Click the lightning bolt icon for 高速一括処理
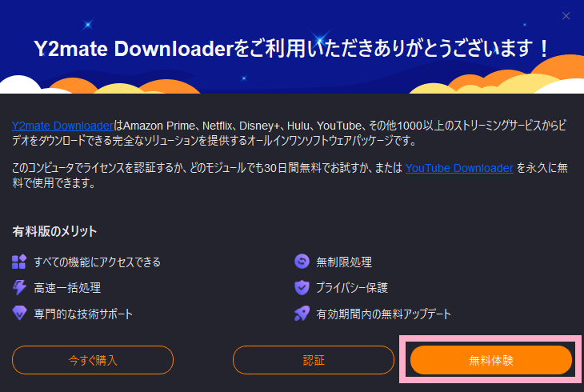The height and width of the screenshot is (392, 584). [x=19, y=288]
